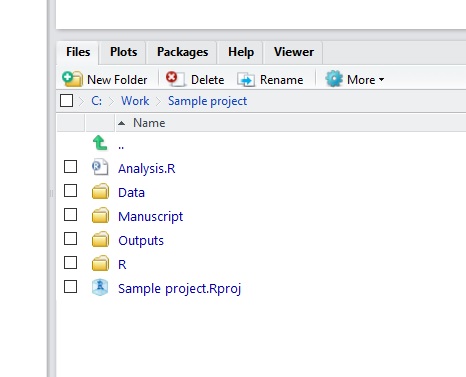The image size is (466, 377).
Task: Switch to the Viewer tab
Action: (294, 52)
